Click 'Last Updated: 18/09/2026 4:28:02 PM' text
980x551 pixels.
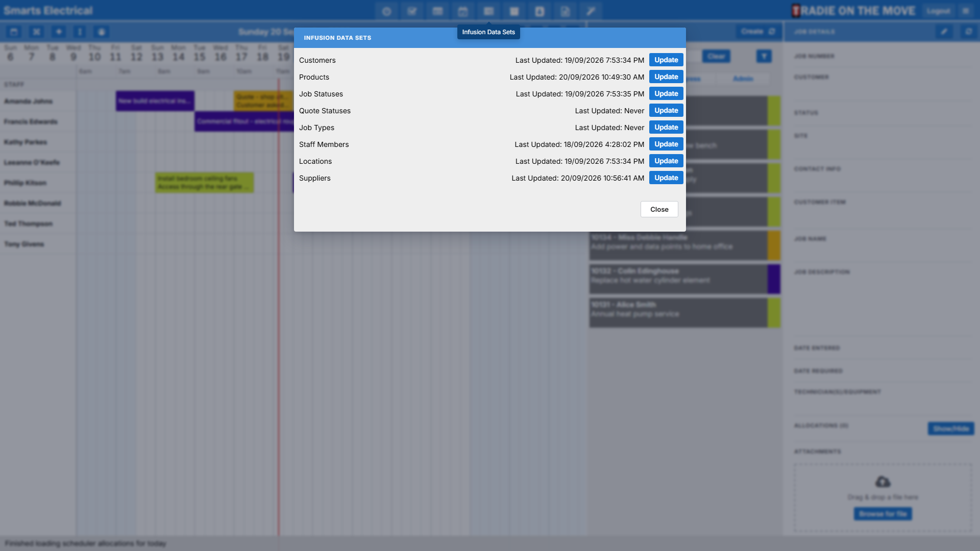pos(579,144)
